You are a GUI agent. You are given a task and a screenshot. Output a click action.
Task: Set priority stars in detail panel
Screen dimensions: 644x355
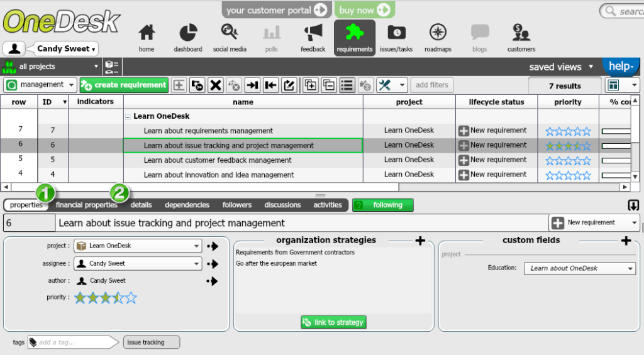[106, 298]
